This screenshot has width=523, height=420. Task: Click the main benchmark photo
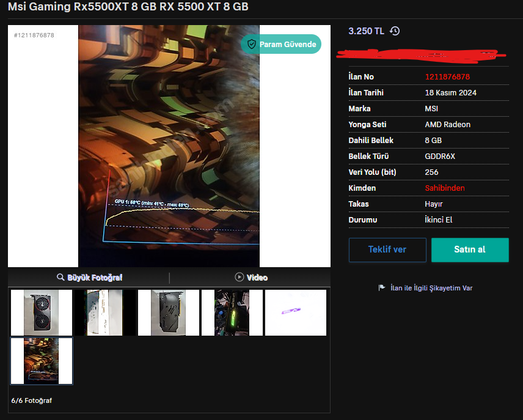[x=169, y=146]
